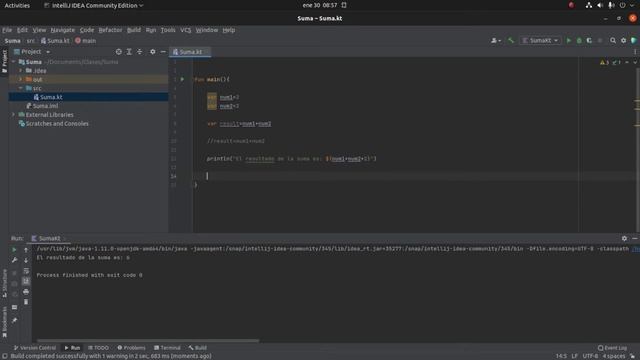Open the File menu
The height and width of the screenshot is (360, 640).
point(7,30)
